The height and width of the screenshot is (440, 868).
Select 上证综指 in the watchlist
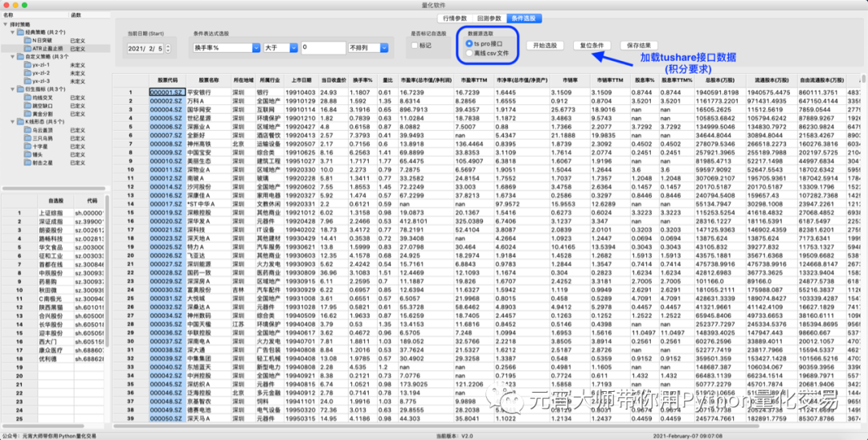[55, 213]
